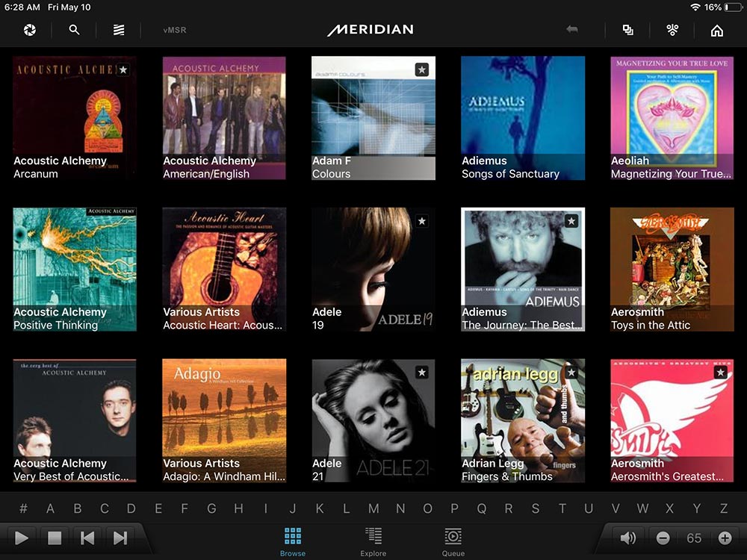Jump to letter A in index
747x560 pixels.
tap(50, 508)
